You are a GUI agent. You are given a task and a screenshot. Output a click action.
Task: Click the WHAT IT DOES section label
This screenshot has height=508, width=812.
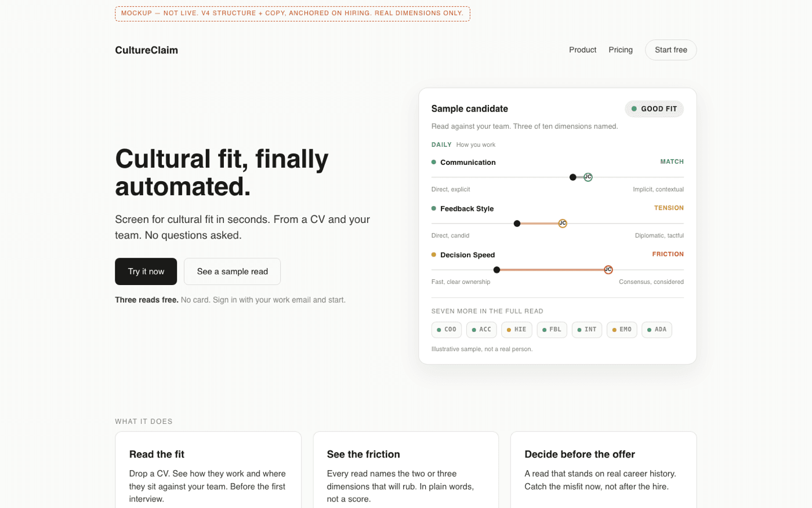(144, 421)
